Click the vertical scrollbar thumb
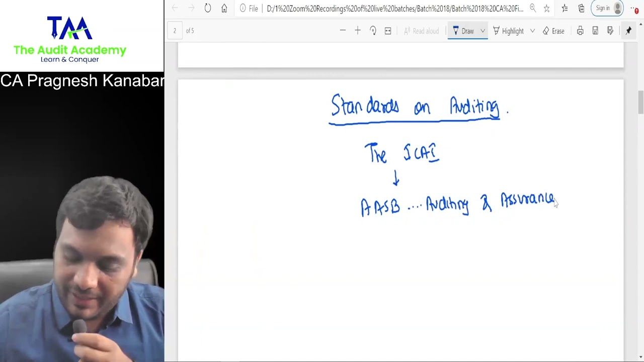644x362 pixels. tap(640, 103)
